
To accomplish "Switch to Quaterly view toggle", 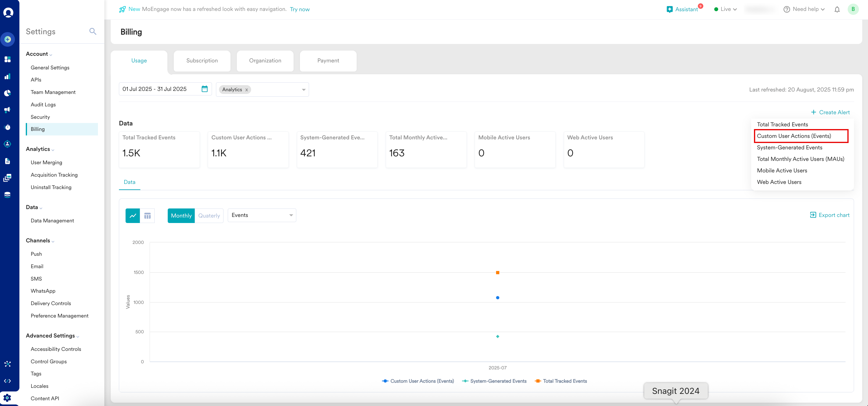I will click(x=209, y=215).
